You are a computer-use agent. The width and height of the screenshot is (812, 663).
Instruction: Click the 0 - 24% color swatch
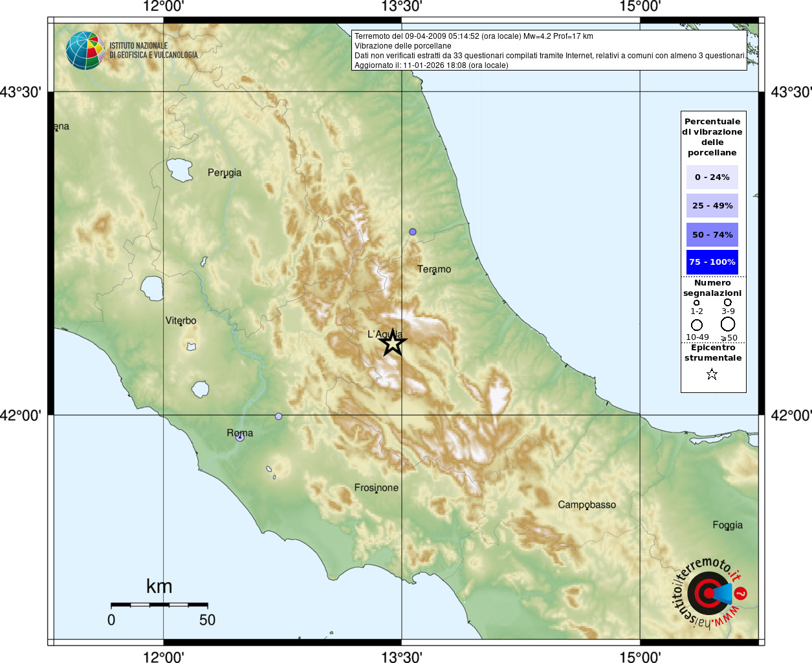point(712,177)
